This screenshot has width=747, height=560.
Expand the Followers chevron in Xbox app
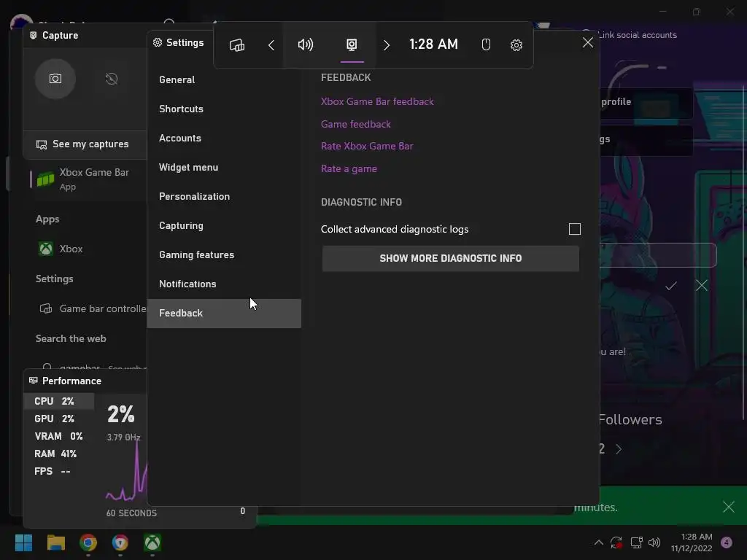pos(619,449)
